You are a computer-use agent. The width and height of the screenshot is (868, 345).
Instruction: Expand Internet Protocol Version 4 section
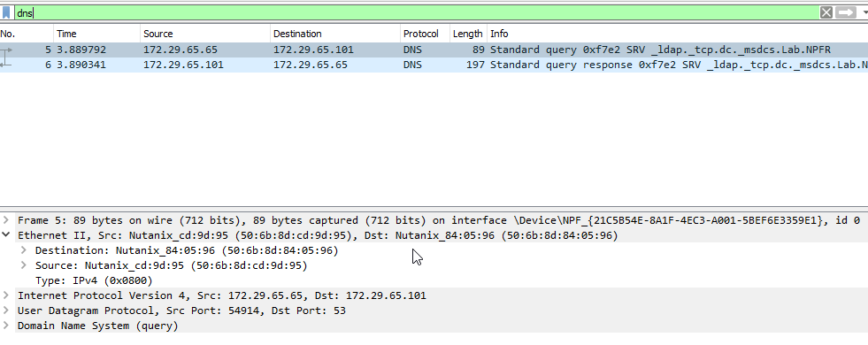coord(5,295)
